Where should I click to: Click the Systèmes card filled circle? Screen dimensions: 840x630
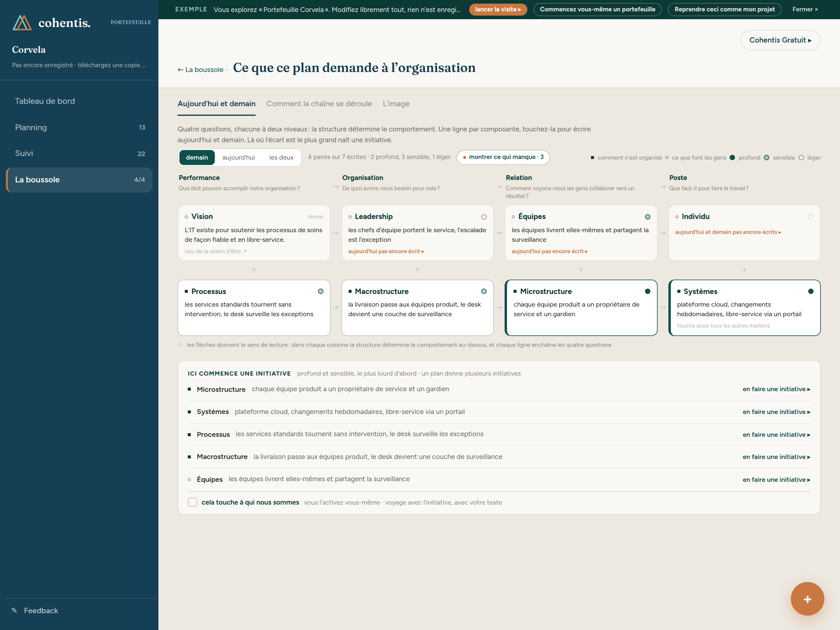coord(811,291)
